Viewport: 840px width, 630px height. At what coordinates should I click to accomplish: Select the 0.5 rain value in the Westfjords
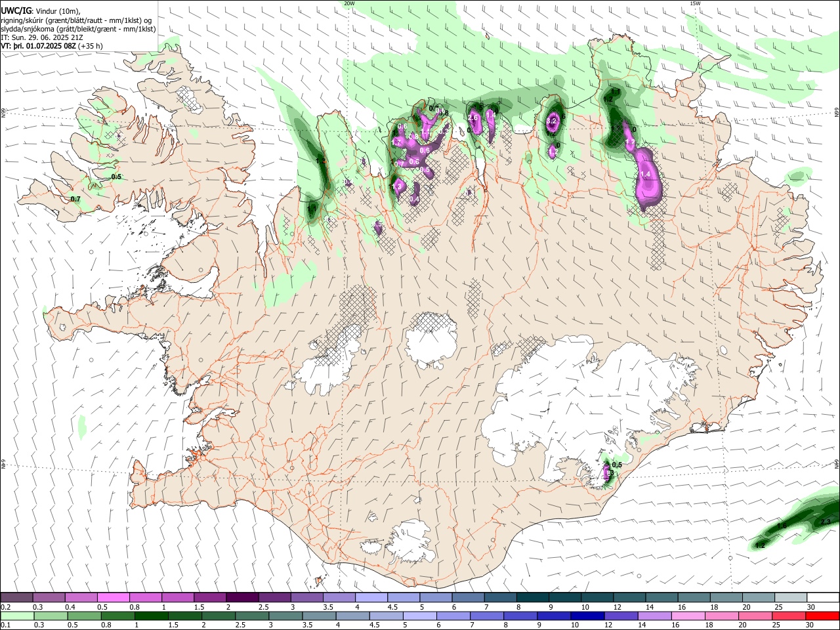[x=116, y=177]
